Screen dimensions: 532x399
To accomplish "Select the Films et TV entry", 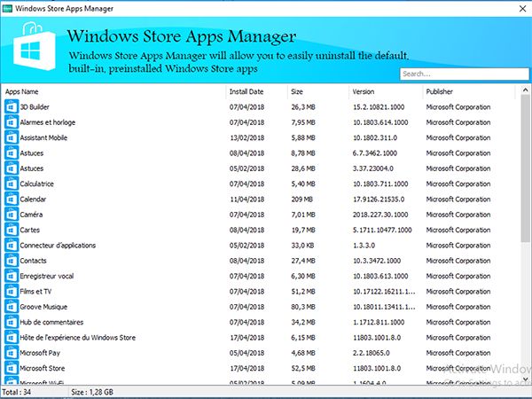I will tap(35, 292).
